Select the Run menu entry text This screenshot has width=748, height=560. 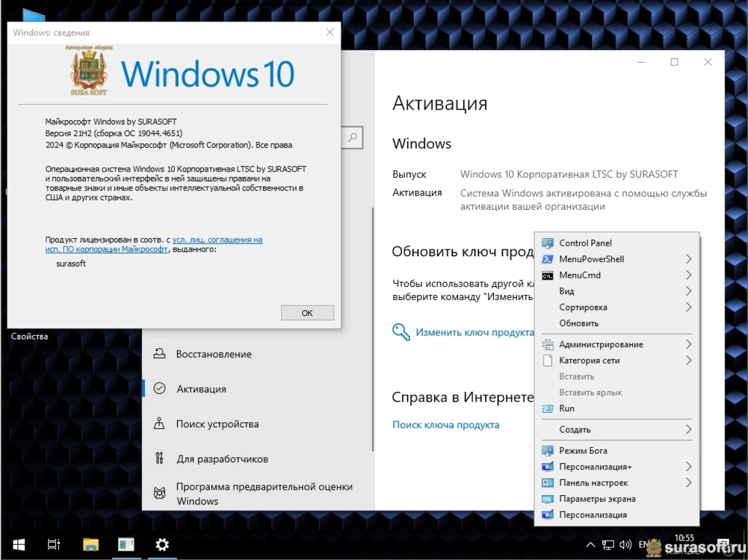[x=566, y=409]
